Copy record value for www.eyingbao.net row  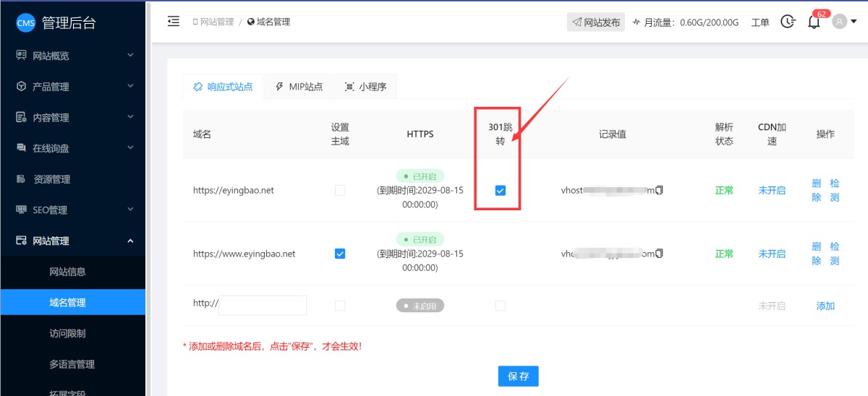pos(659,254)
